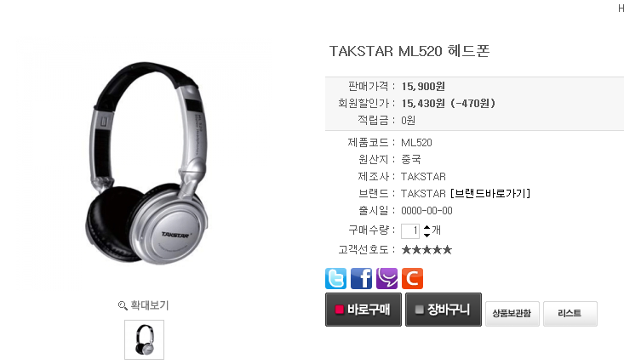Open the 확대보기 enlarged view link
Screen dimensions: 624x364
(x=150, y=305)
